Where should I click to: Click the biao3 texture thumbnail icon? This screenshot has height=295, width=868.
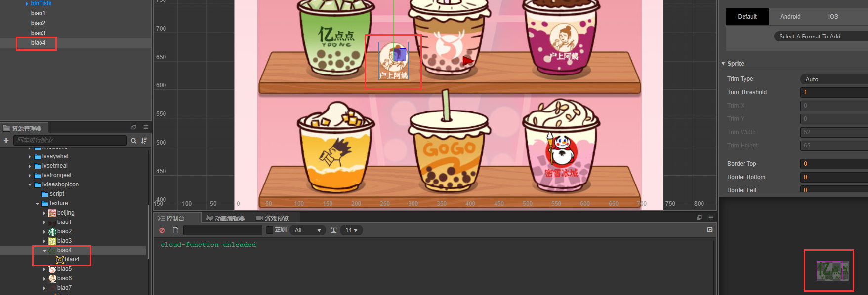52,241
